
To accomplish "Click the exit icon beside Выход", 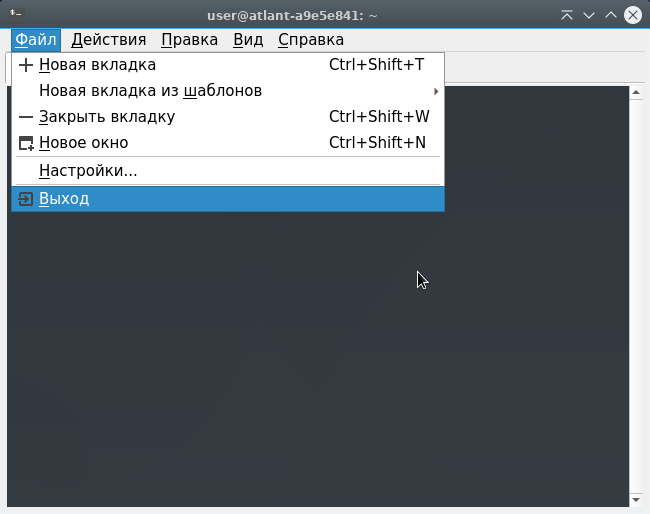I will [25, 199].
